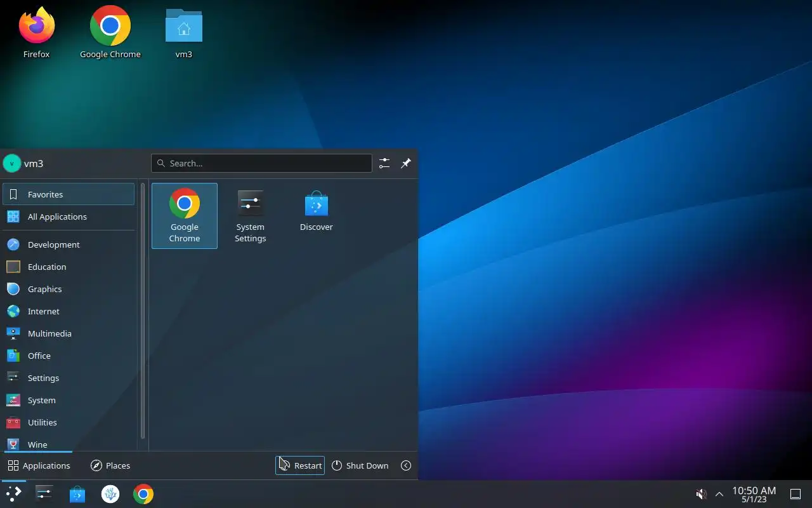Select the Education category
This screenshot has height=508, width=812.
(69, 267)
